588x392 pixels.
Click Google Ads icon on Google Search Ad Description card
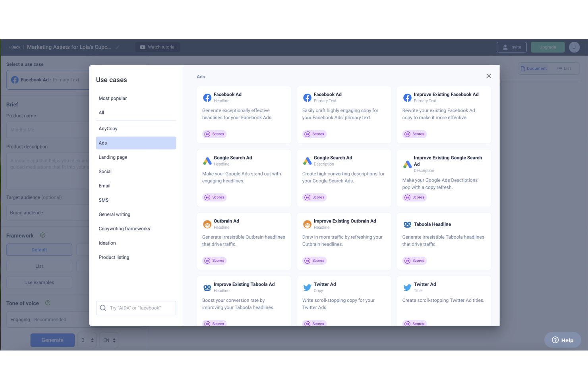tap(307, 161)
